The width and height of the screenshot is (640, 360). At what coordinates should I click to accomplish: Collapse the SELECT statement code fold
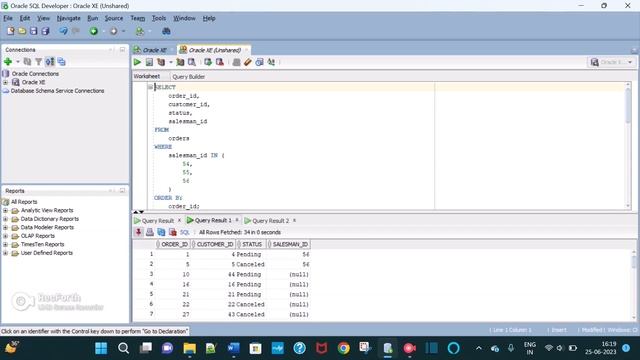tap(150, 87)
